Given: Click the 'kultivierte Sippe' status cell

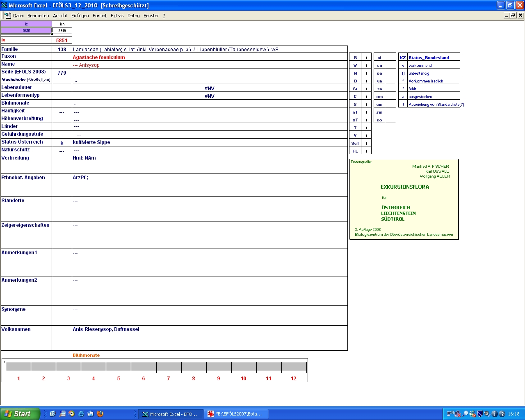Looking at the screenshot, I should pyautogui.click(x=210, y=142).
